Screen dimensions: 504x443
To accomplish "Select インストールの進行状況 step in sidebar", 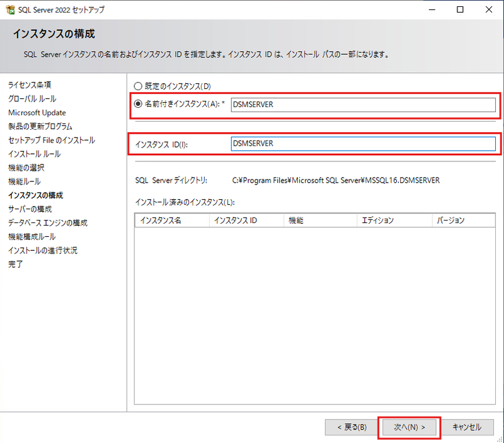I will click(43, 250).
